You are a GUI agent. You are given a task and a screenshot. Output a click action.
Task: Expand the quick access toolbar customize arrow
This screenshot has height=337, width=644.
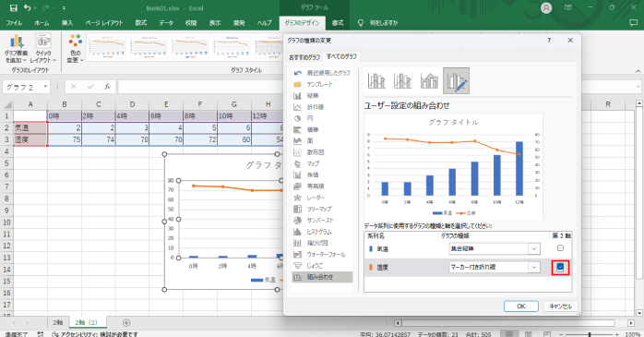[64, 8]
